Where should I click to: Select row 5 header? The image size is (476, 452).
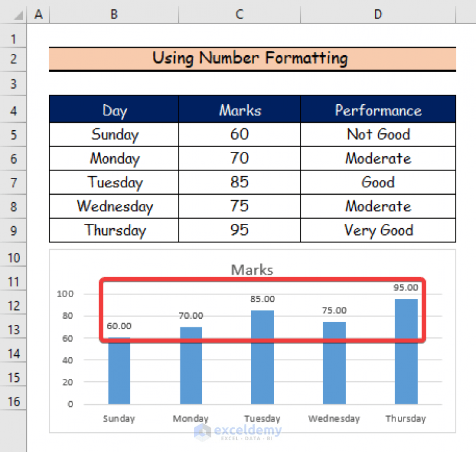(13, 135)
